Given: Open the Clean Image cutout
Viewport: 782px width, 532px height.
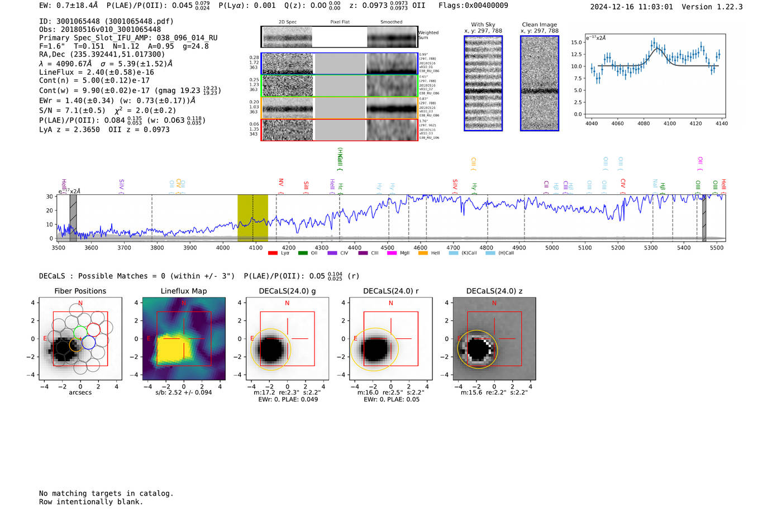Looking at the screenshot, I should coord(540,83).
